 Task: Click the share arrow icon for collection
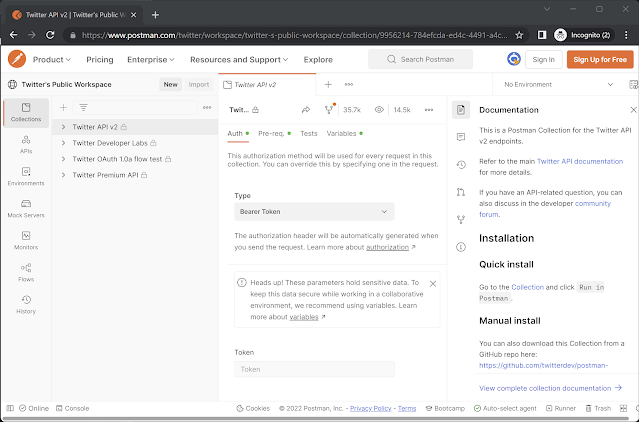coord(306,110)
